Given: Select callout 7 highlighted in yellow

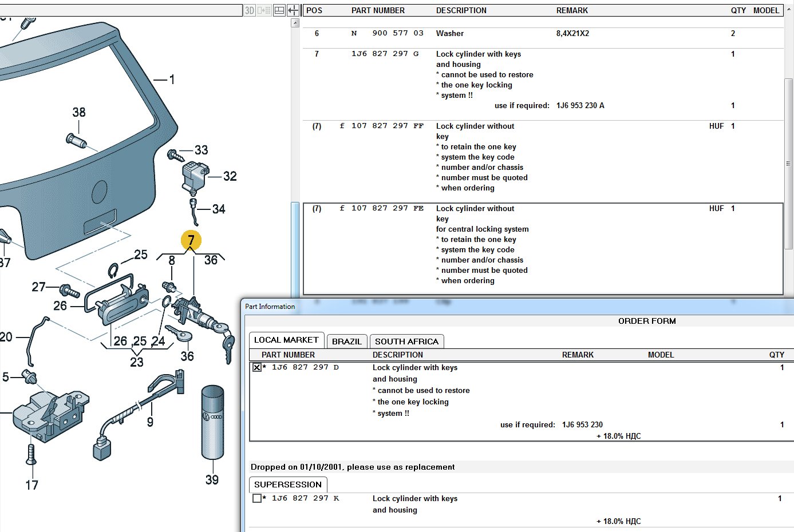Looking at the screenshot, I should click(x=191, y=241).
